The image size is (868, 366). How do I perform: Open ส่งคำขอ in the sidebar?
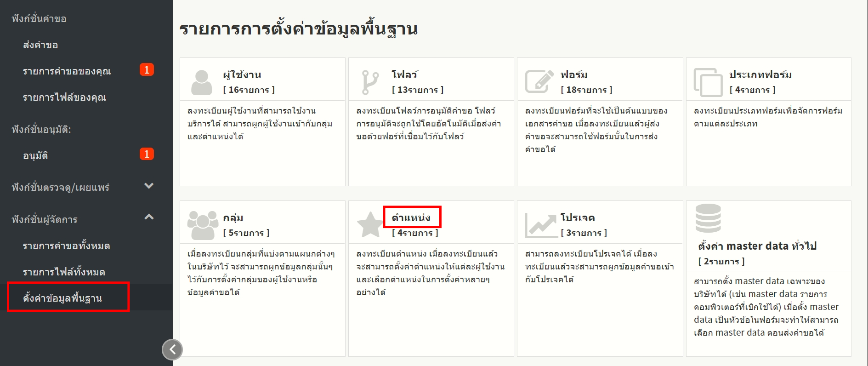40,45
